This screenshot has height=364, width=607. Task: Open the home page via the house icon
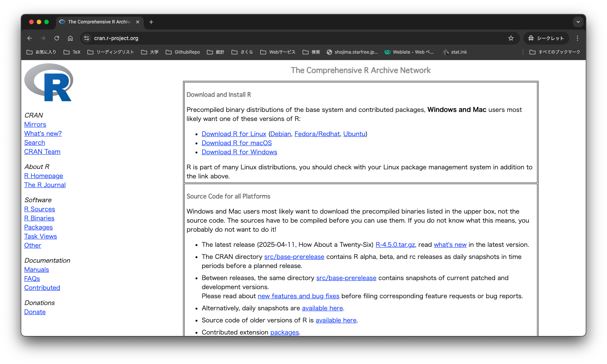(70, 38)
